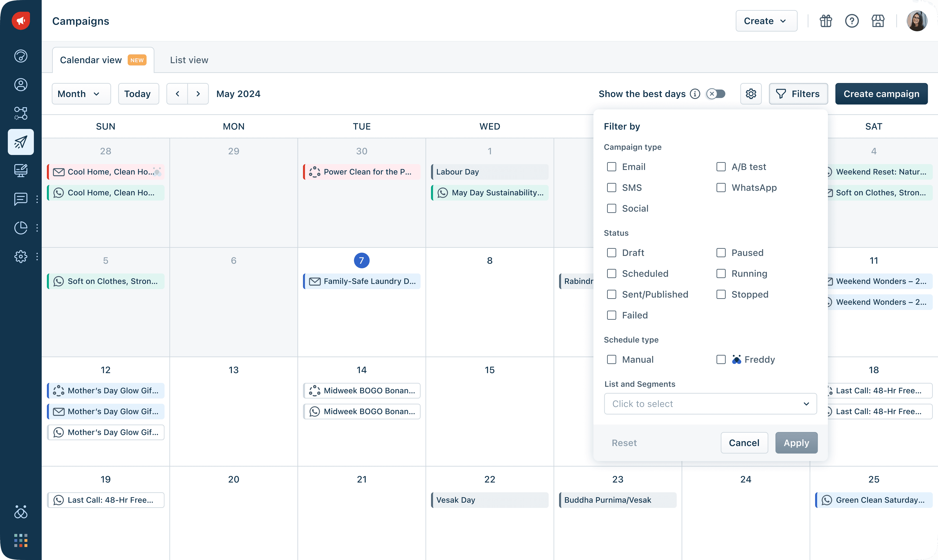
Task: Expand the Month view dropdown
Action: tap(81, 94)
